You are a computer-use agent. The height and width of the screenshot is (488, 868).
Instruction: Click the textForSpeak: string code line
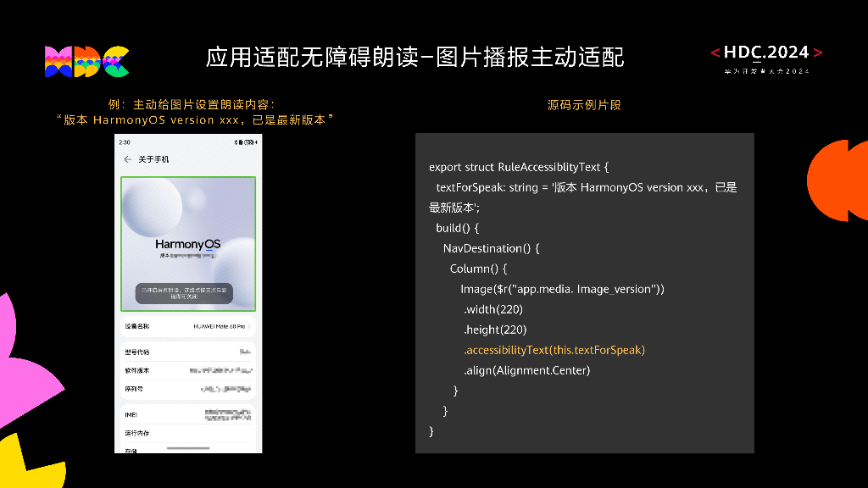583,197
